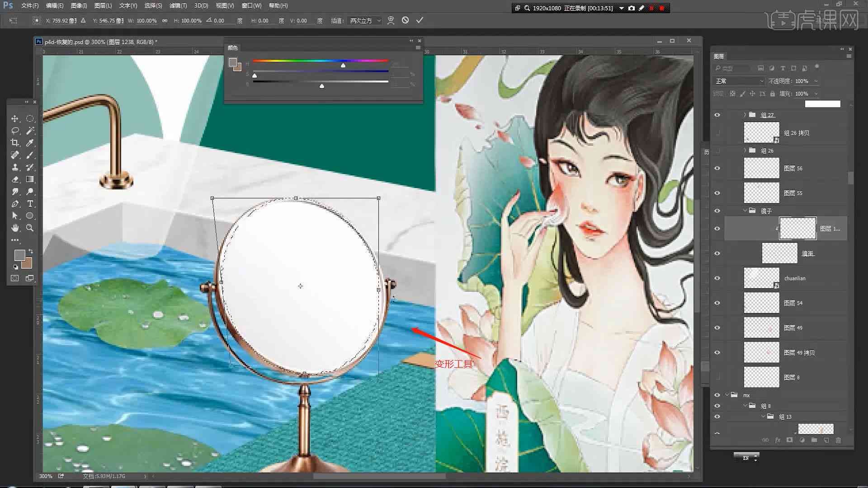The height and width of the screenshot is (488, 868).
Task: Select the History Brush tool
Action: [x=30, y=167]
